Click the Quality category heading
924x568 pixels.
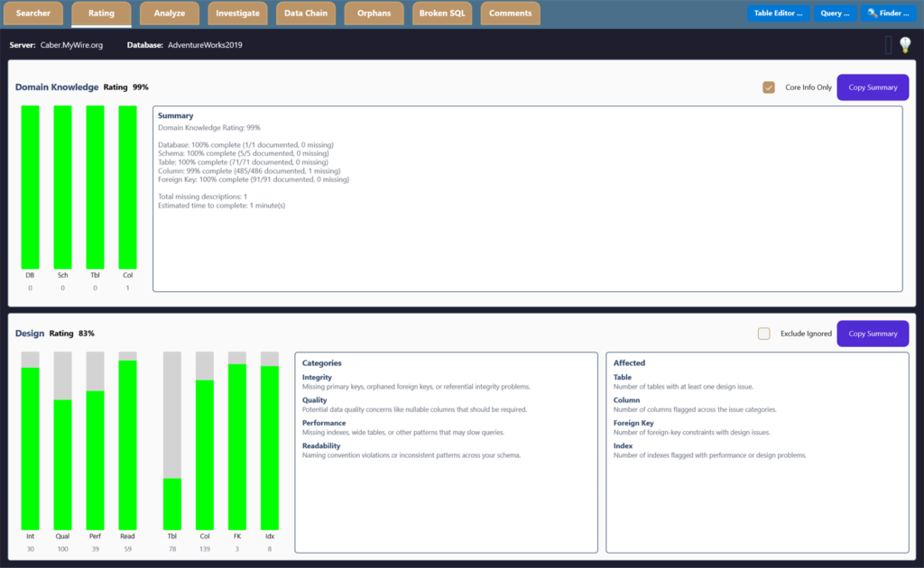click(x=315, y=400)
